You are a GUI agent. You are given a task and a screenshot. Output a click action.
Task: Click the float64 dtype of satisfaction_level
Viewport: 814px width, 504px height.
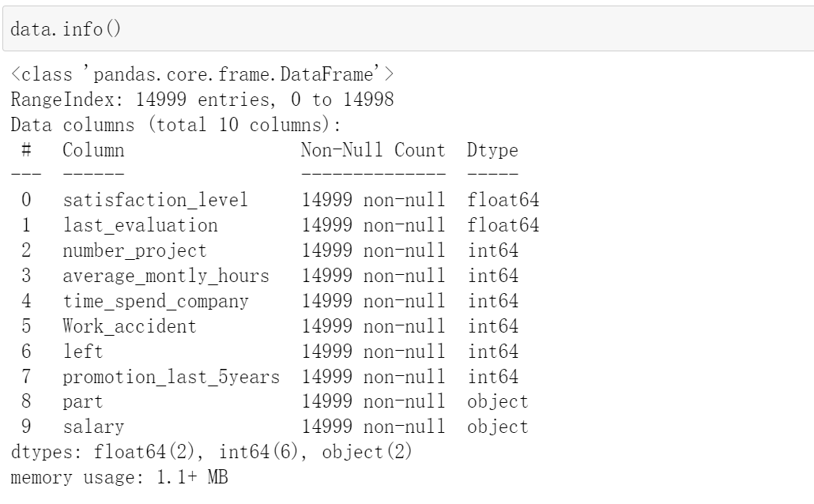pos(503,201)
